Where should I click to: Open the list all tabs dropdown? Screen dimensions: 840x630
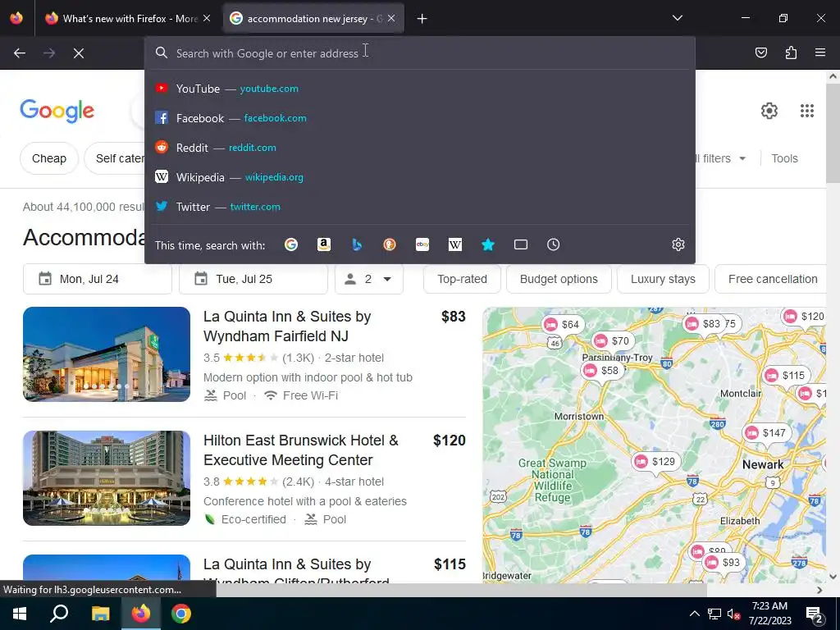point(677,18)
